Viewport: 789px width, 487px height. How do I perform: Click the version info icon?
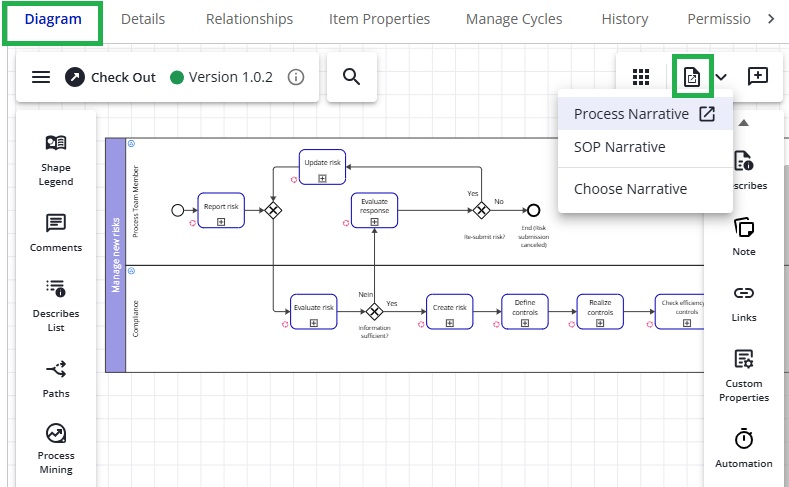(296, 77)
